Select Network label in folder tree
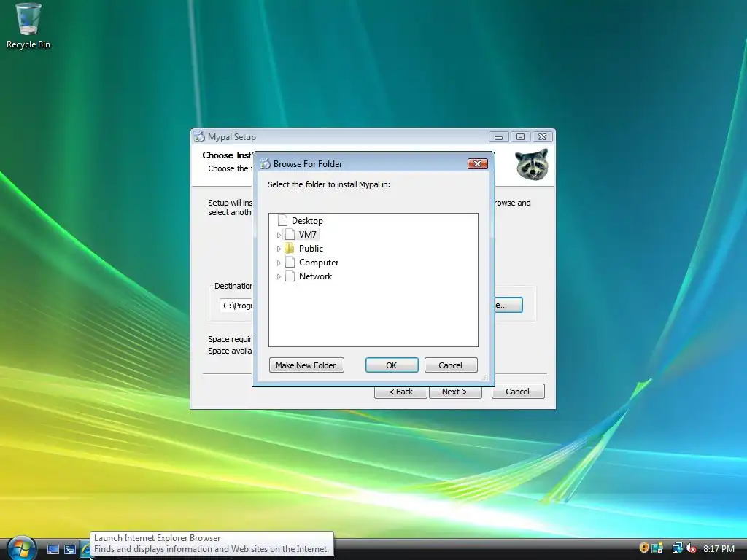 (x=315, y=276)
